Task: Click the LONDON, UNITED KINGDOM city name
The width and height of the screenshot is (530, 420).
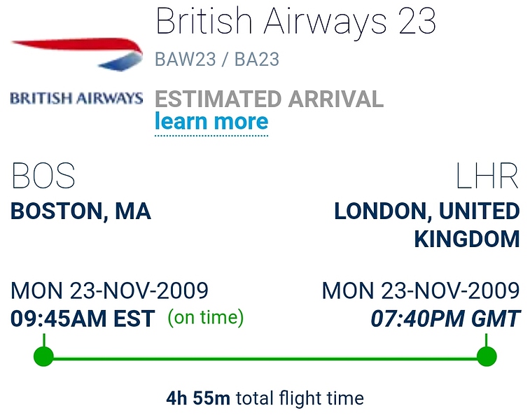Action: point(427,225)
